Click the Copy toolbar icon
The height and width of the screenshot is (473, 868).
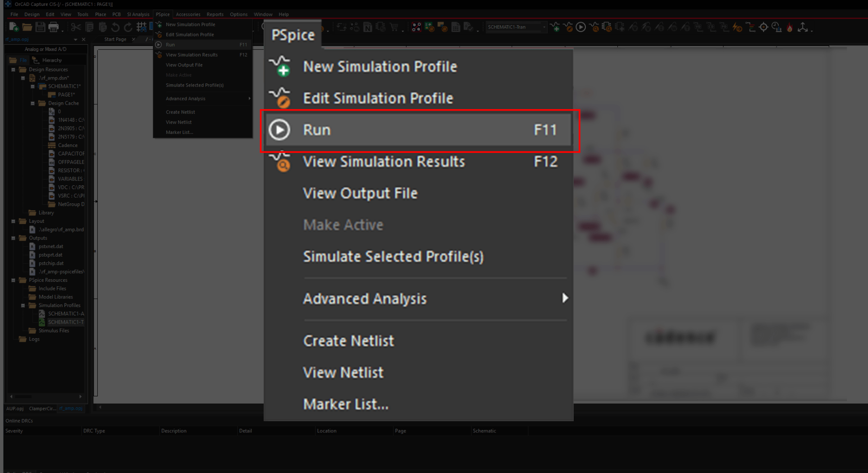(89, 28)
